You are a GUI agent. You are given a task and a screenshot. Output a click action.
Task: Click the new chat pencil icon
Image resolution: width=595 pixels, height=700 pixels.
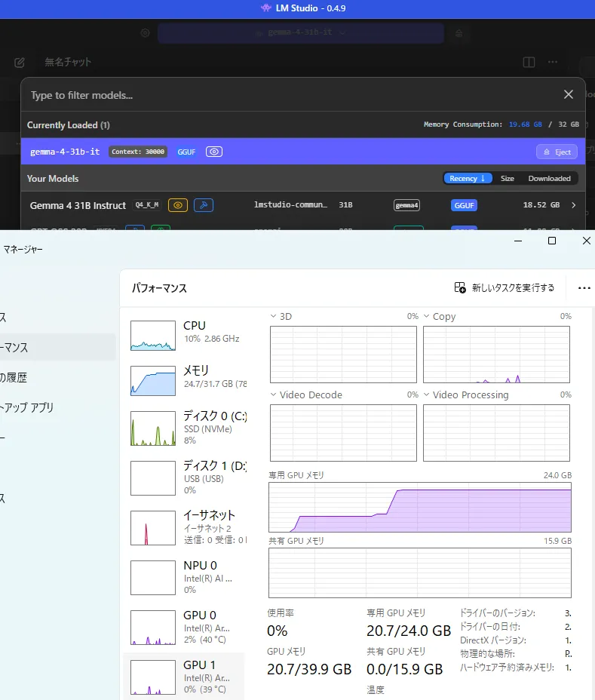click(20, 62)
